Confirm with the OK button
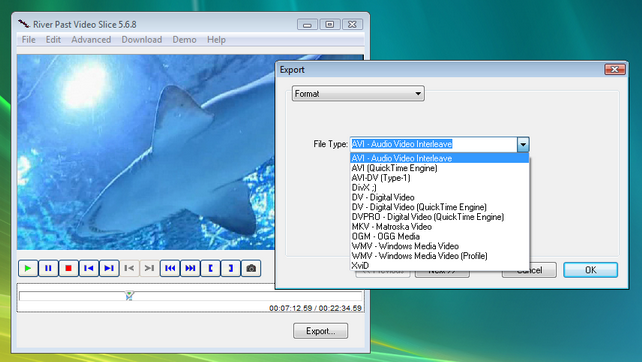The image size is (642, 362). click(590, 270)
